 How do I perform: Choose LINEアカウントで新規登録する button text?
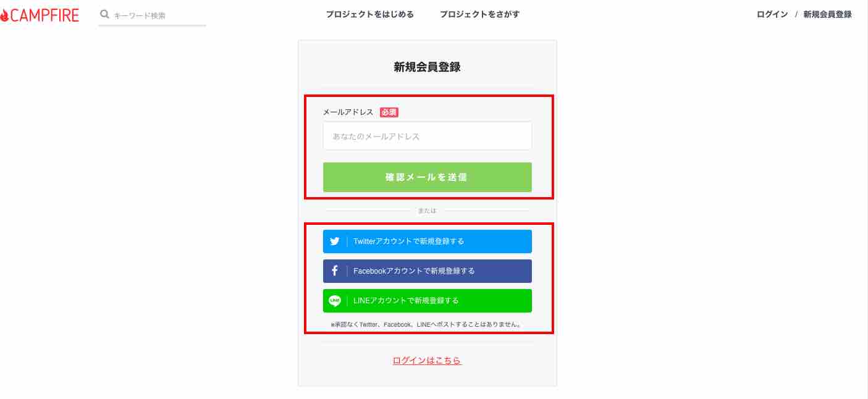[407, 301]
